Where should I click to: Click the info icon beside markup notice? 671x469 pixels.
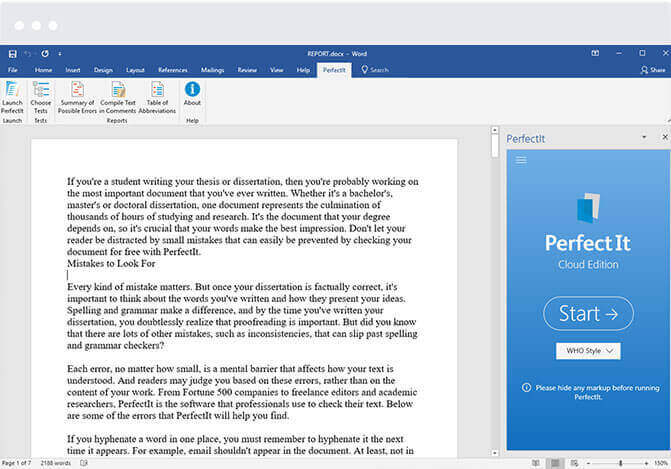coord(526,387)
